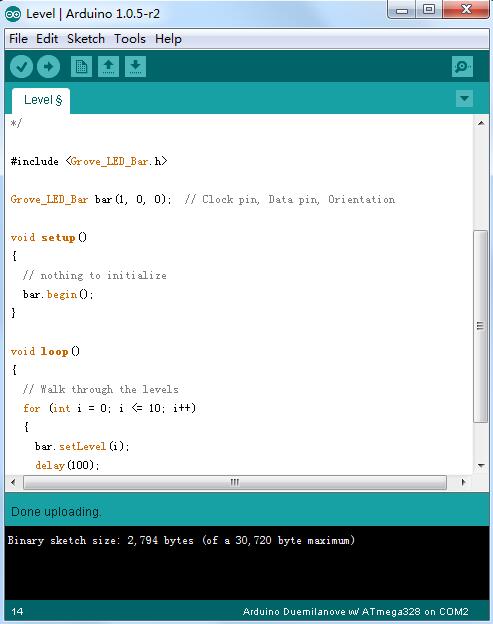Maximize the Arduino window
Screen dimensions: 493x624
pos(429,10)
